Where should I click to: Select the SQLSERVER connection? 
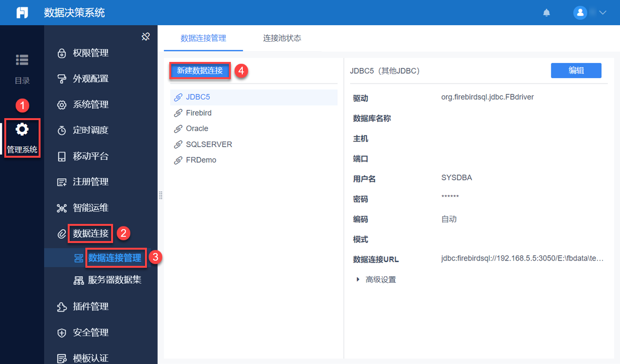click(254, 144)
